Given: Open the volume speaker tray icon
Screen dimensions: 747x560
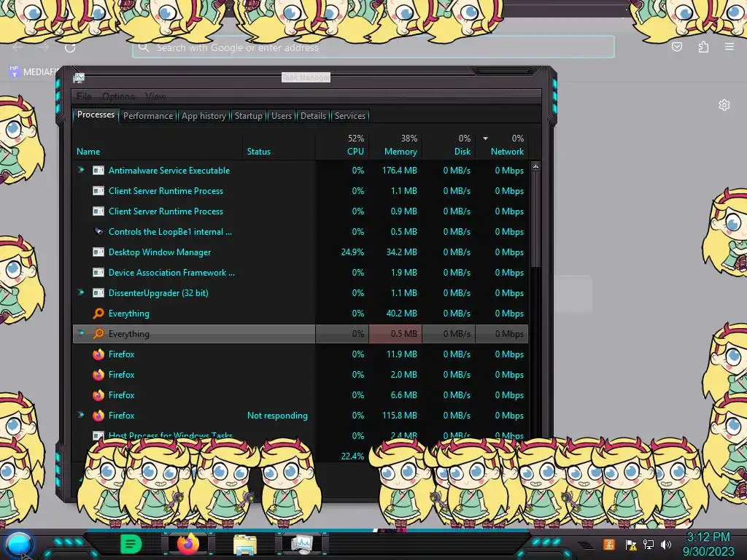Looking at the screenshot, I should pyautogui.click(x=666, y=545).
